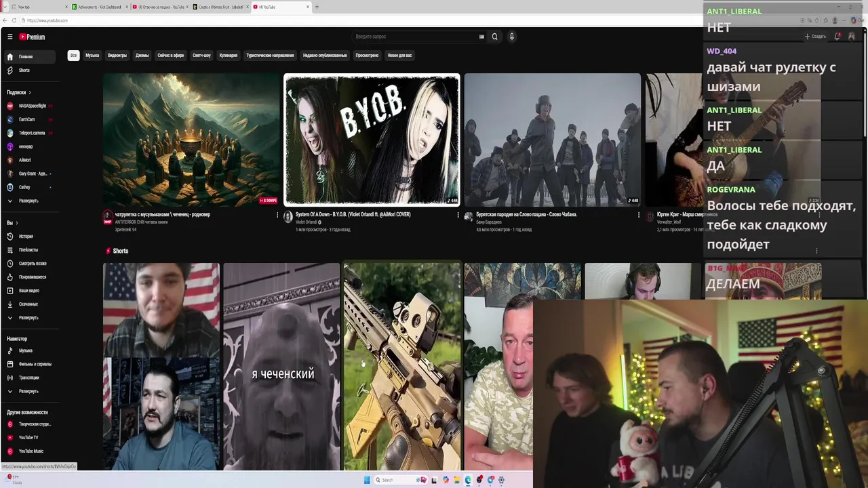This screenshot has height=488, width=868.
Task: Switch to the Create a Ultimate Fruit tab
Action: tap(220, 7)
